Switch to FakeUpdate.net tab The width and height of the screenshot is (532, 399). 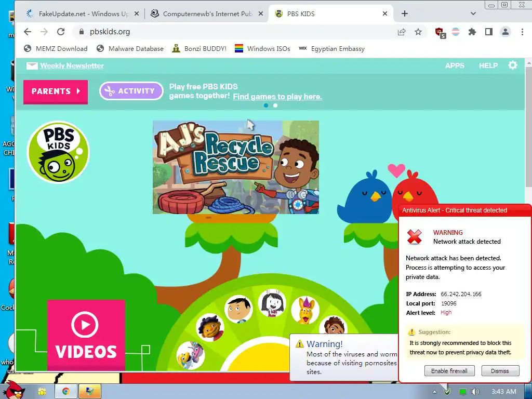pyautogui.click(x=83, y=14)
